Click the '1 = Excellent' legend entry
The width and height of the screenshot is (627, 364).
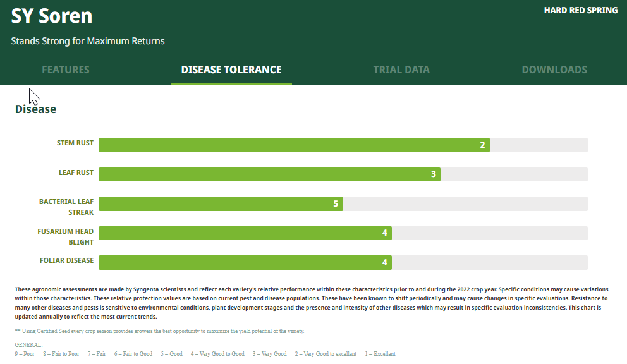point(380,354)
